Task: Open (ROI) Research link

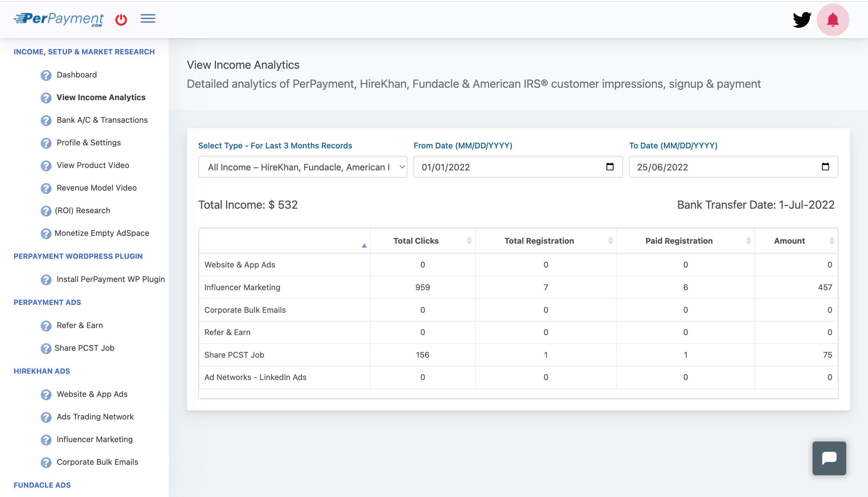Action: coord(82,210)
